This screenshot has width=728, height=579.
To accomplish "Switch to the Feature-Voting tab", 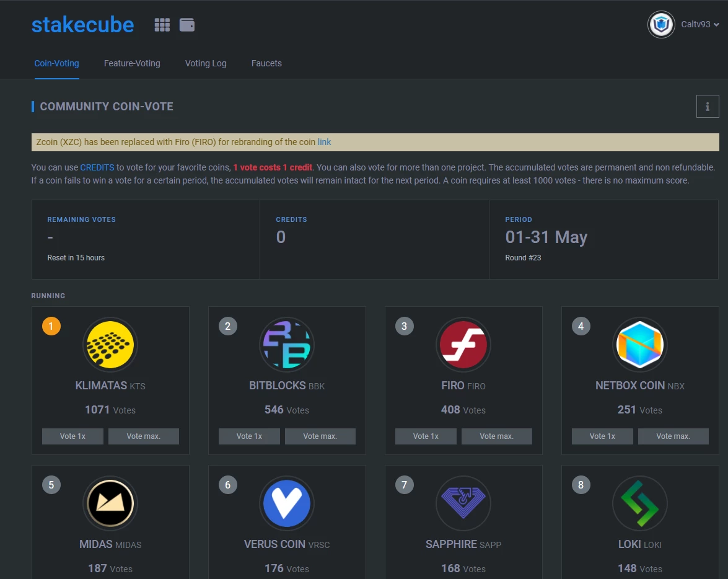I will coord(132,63).
